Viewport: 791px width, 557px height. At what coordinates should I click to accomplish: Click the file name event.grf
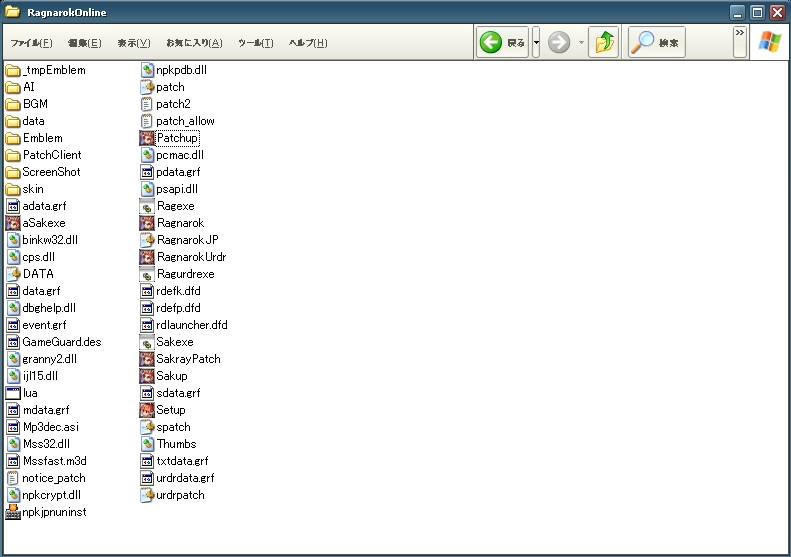click(x=44, y=325)
